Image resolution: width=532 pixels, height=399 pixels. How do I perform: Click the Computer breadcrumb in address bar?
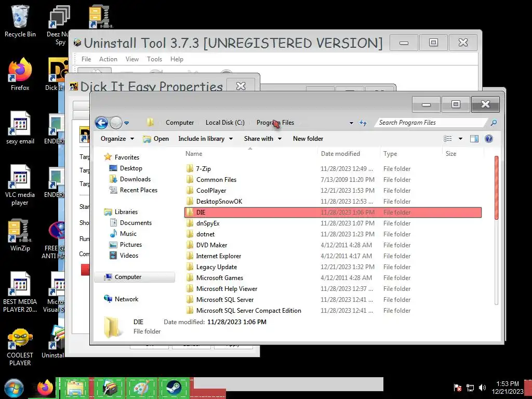tap(180, 123)
